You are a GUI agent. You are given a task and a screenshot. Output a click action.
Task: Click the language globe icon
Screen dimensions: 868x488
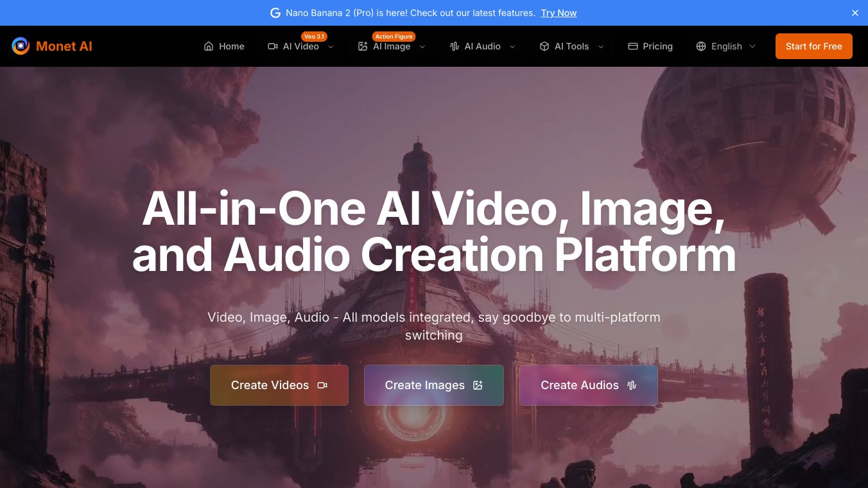click(701, 46)
